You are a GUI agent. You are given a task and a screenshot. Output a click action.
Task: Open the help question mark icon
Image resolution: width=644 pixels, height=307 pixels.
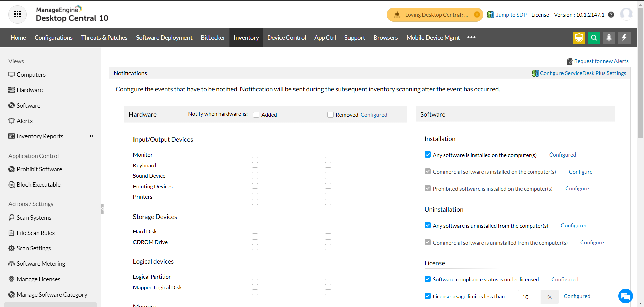(x=611, y=15)
